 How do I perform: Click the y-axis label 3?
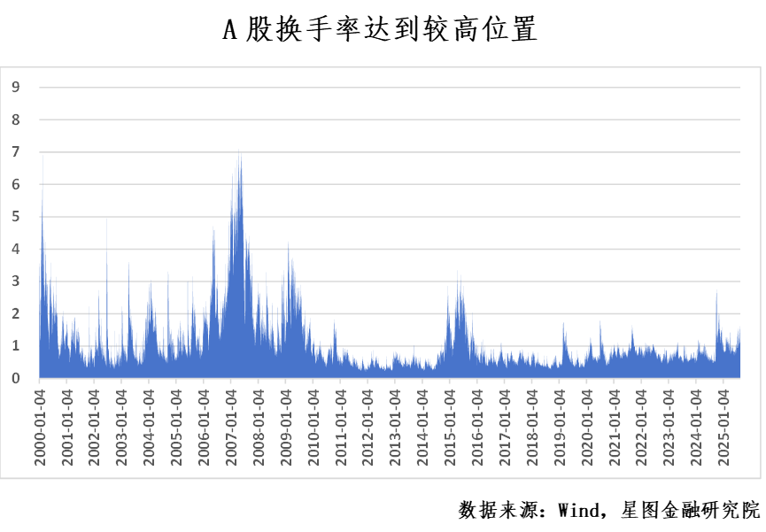pyautogui.click(x=16, y=281)
